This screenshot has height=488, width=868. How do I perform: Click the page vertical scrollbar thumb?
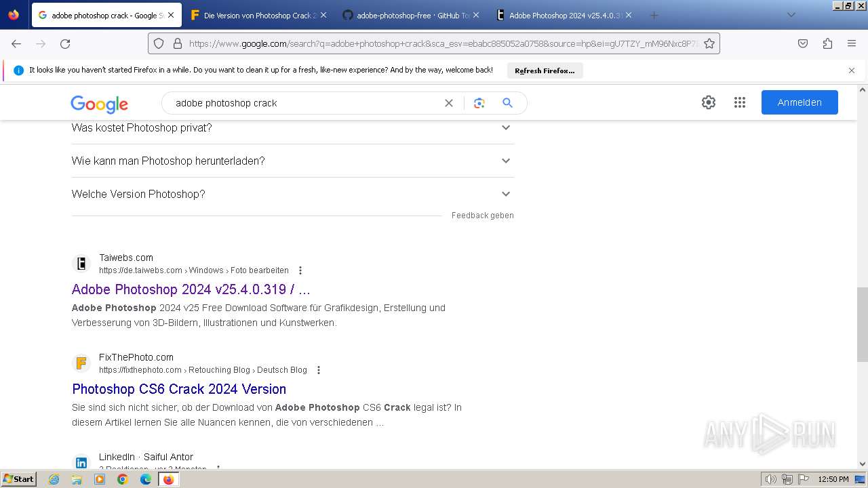coord(863,324)
